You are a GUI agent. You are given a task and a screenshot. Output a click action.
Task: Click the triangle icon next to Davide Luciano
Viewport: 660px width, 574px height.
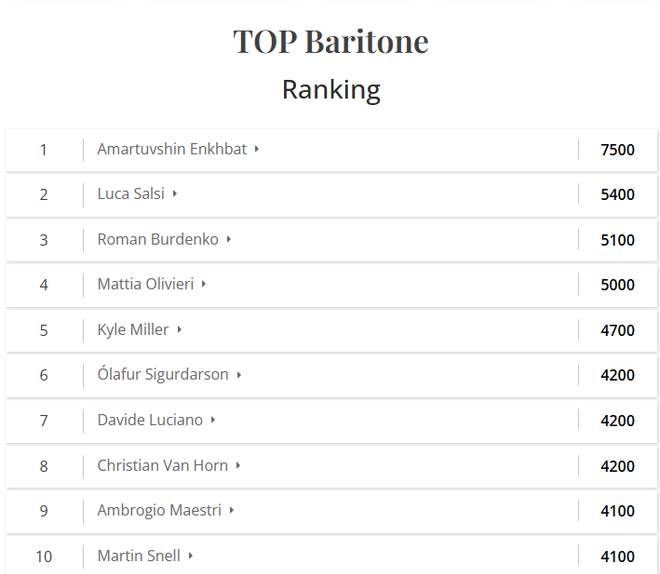[x=213, y=420]
